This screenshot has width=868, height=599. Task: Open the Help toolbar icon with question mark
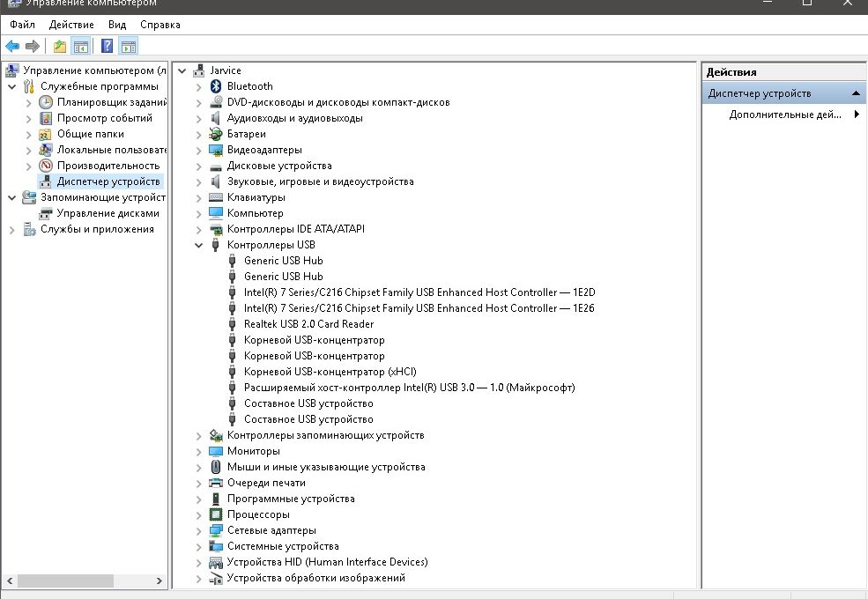point(107,47)
